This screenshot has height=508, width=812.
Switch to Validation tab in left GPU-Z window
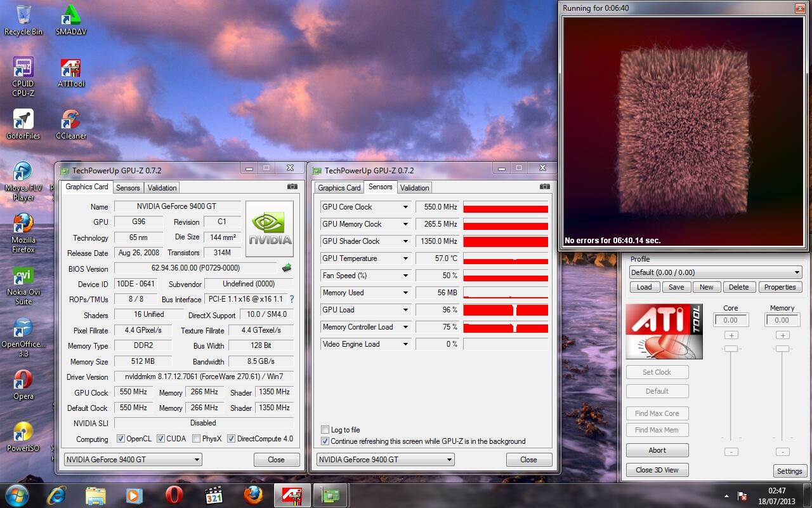point(162,188)
